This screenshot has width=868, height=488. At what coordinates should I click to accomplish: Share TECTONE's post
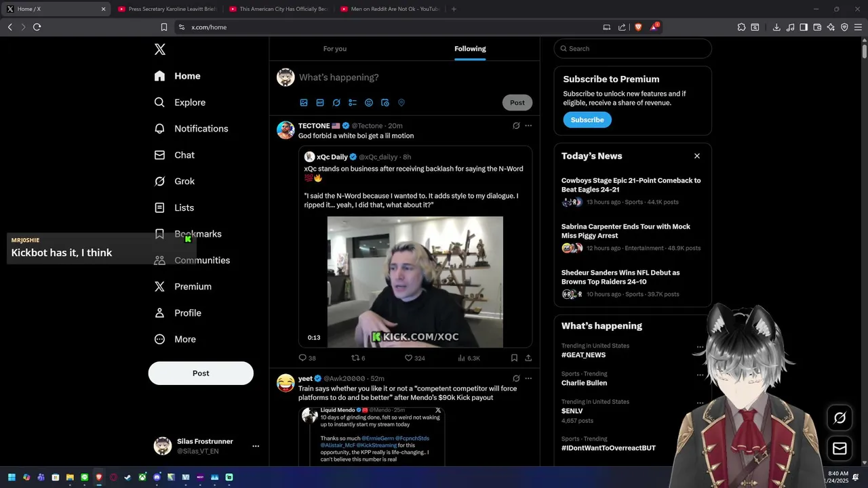click(x=528, y=358)
